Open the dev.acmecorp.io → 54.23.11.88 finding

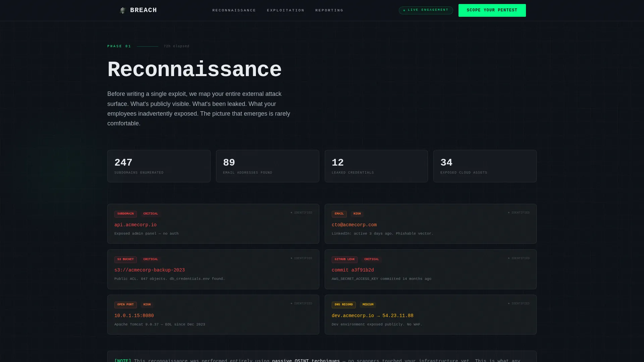373,316
